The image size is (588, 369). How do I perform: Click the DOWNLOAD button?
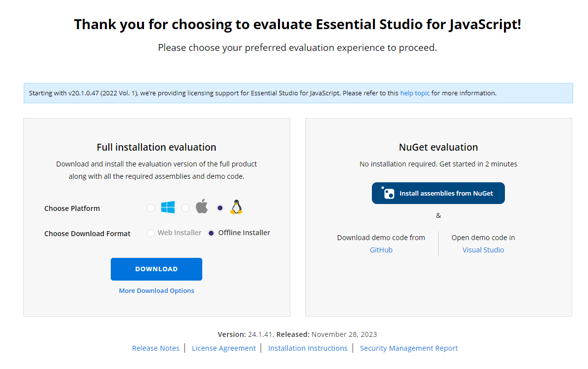click(156, 269)
